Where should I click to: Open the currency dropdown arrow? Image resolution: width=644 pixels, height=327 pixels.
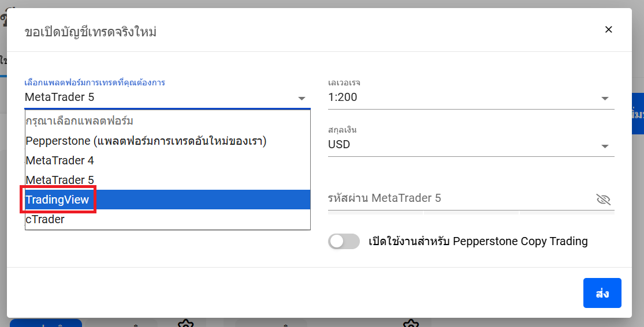605,146
